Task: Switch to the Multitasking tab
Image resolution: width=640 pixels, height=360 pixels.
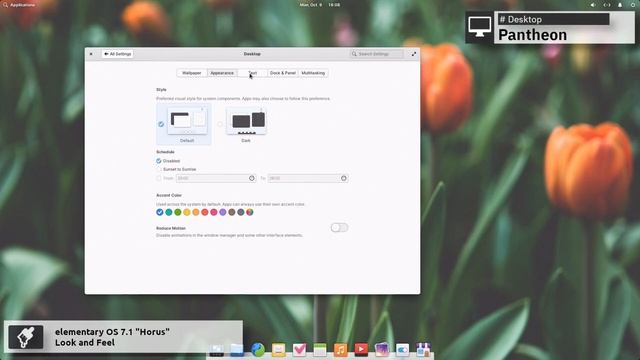Action: 313,73
